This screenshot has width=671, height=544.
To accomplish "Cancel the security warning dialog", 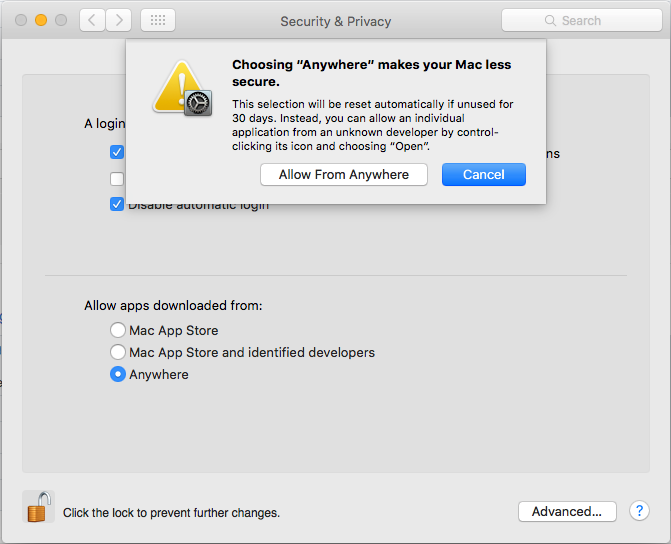I will [x=484, y=175].
